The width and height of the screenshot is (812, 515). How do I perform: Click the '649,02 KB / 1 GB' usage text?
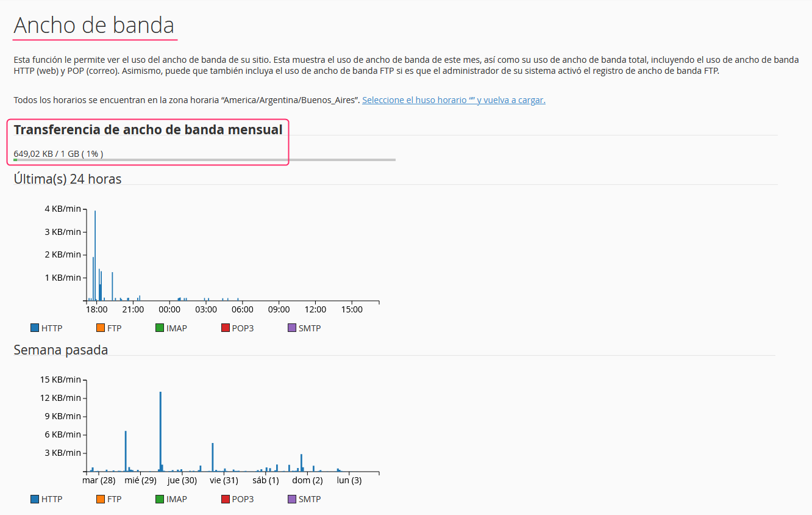click(x=58, y=154)
